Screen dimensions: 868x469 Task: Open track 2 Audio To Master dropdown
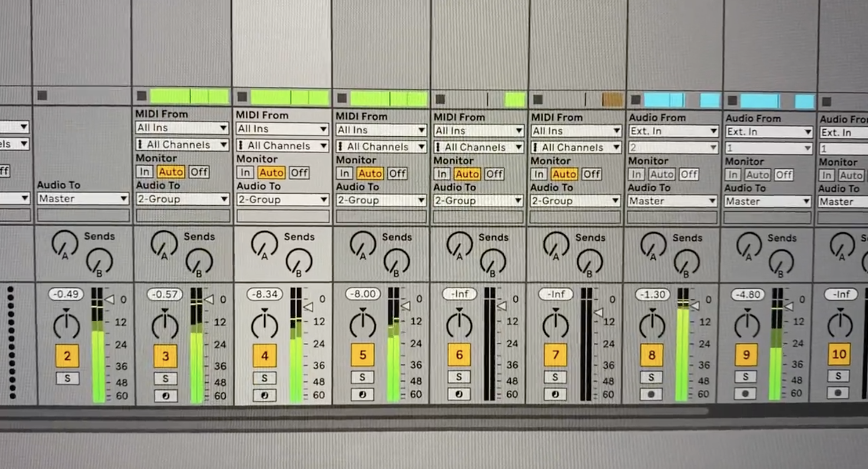pyautogui.click(x=83, y=199)
